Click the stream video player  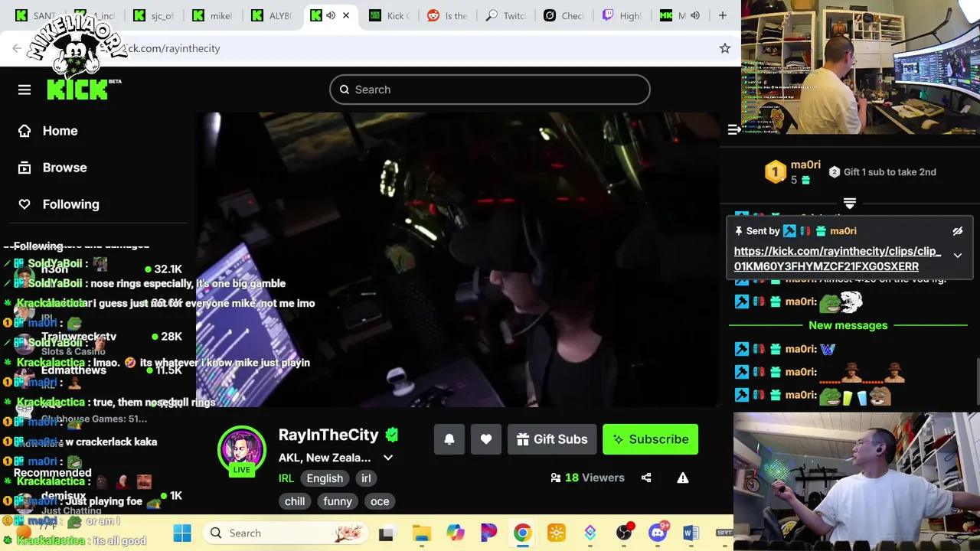coord(458,260)
